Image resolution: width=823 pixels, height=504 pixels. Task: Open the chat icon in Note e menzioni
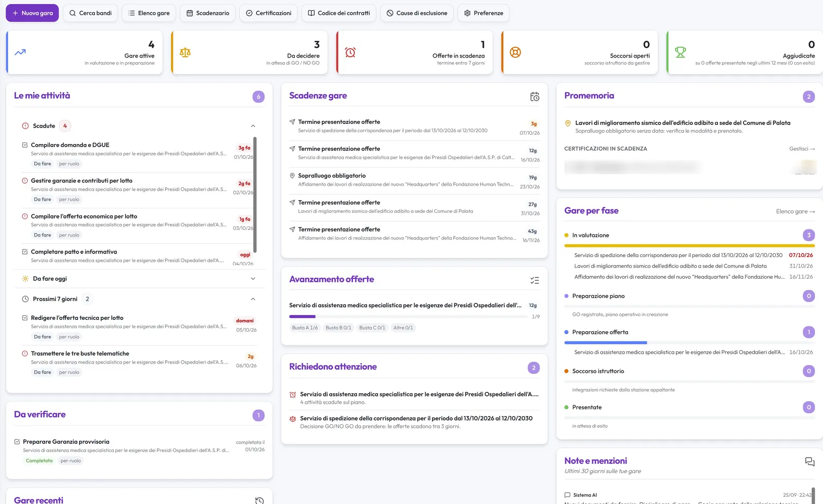810,462
